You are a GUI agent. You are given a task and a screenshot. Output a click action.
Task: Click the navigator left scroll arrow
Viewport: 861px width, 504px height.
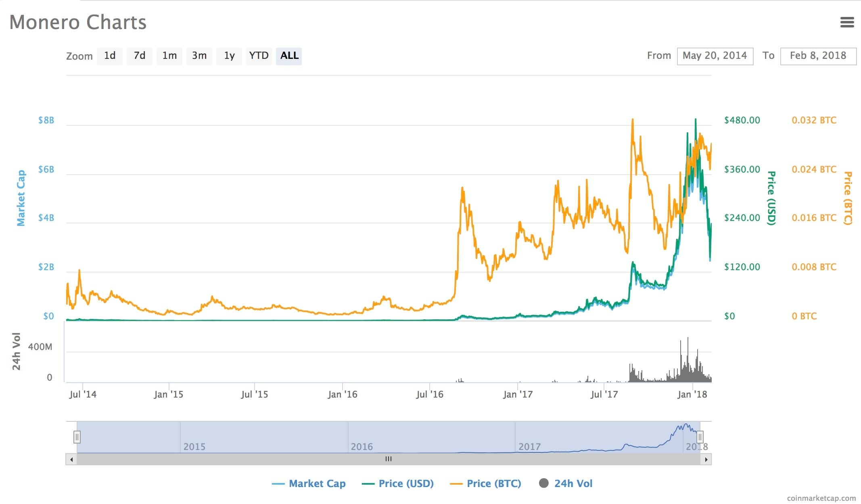click(x=71, y=459)
